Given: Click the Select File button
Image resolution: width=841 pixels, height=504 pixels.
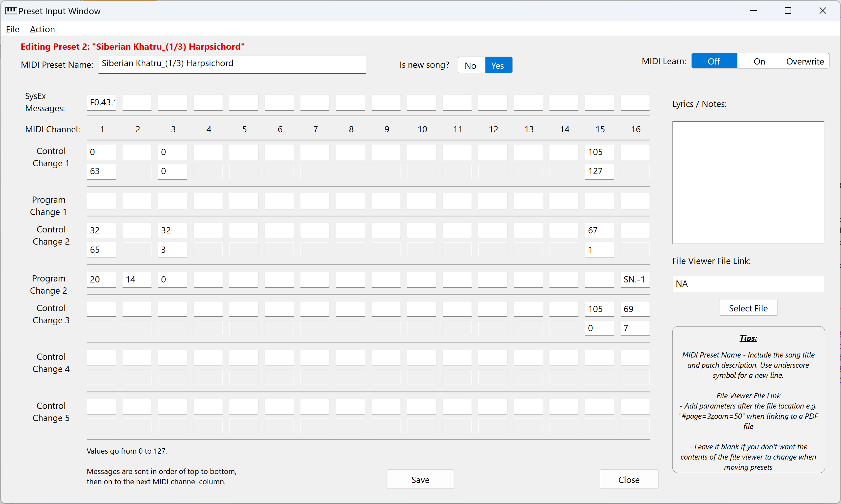Looking at the screenshot, I should (748, 308).
